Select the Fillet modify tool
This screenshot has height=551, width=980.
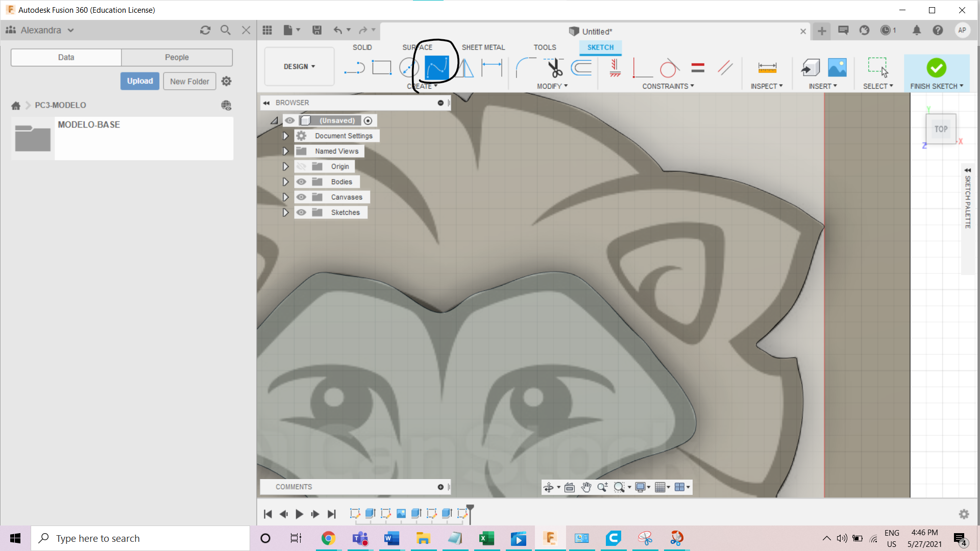pyautogui.click(x=526, y=67)
